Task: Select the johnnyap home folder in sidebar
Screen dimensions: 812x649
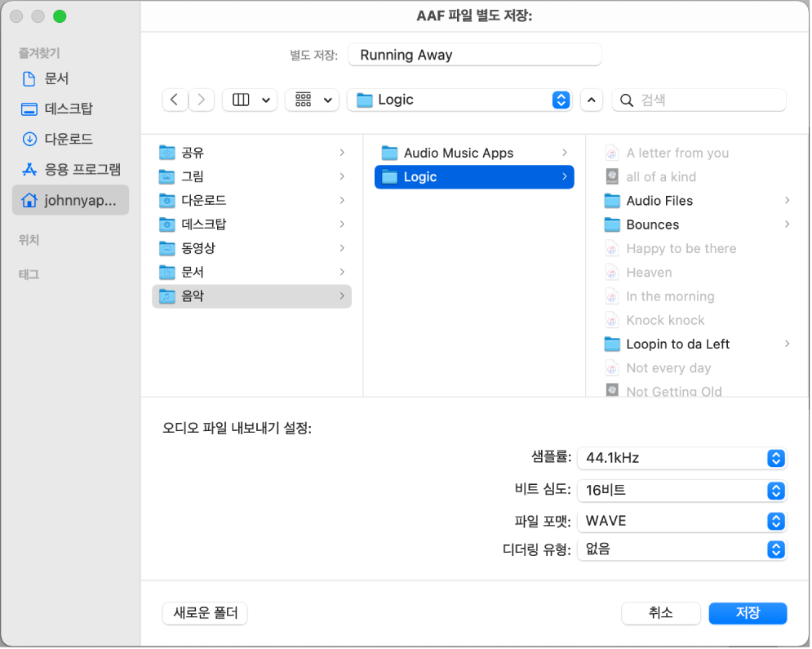Action: coord(71,200)
